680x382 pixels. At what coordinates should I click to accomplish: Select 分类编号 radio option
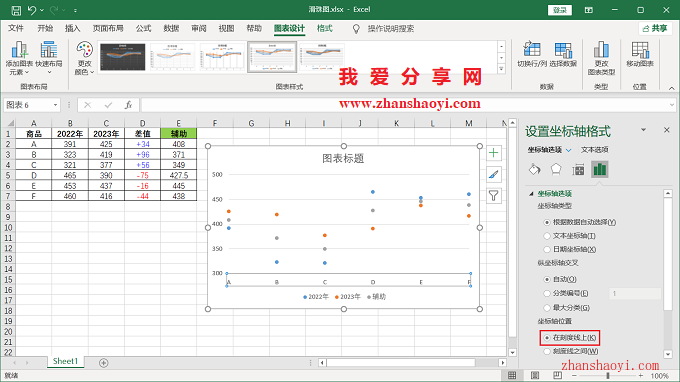click(x=547, y=294)
